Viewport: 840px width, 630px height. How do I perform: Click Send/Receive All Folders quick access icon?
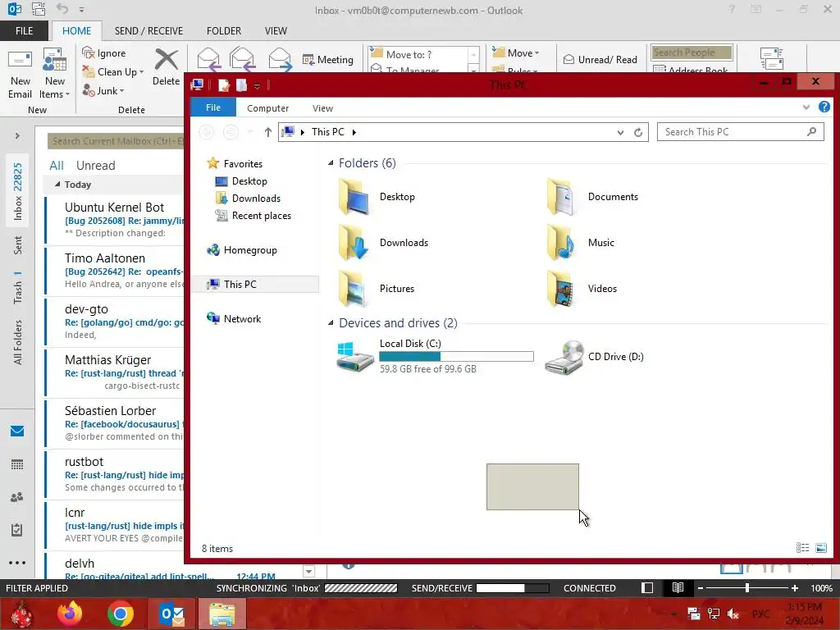point(39,9)
